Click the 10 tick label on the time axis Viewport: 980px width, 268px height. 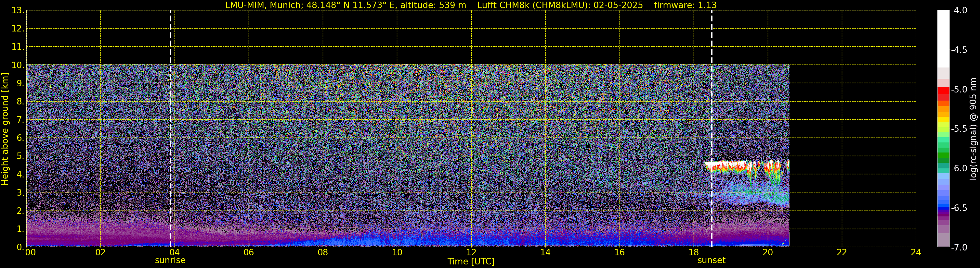pyautogui.click(x=397, y=252)
